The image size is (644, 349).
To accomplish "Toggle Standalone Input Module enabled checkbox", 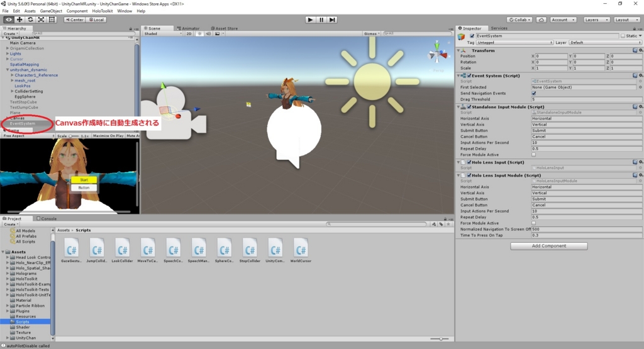I will 469,107.
